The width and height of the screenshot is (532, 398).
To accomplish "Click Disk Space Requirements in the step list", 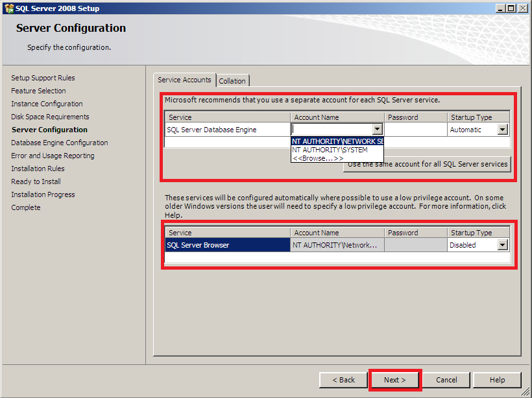I will pyautogui.click(x=50, y=117).
